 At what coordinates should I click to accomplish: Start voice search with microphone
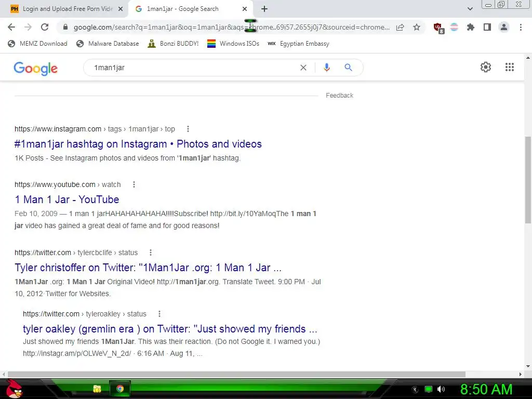pos(326,68)
